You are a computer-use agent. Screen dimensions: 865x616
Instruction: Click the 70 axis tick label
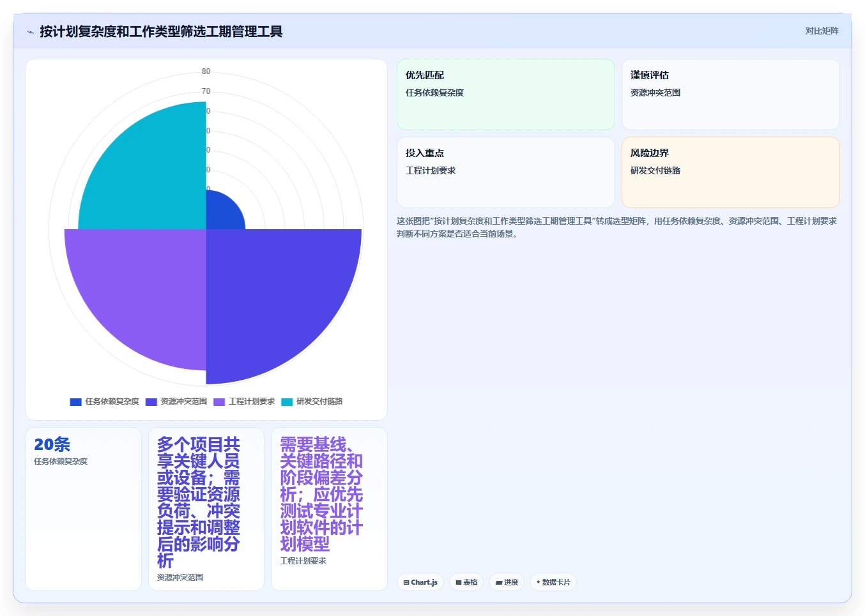(206, 91)
